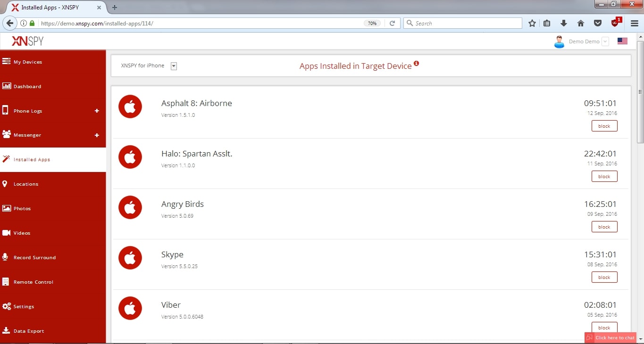The width and height of the screenshot is (644, 344).
Task: Click the Settings gears icon
Action: (6, 306)
